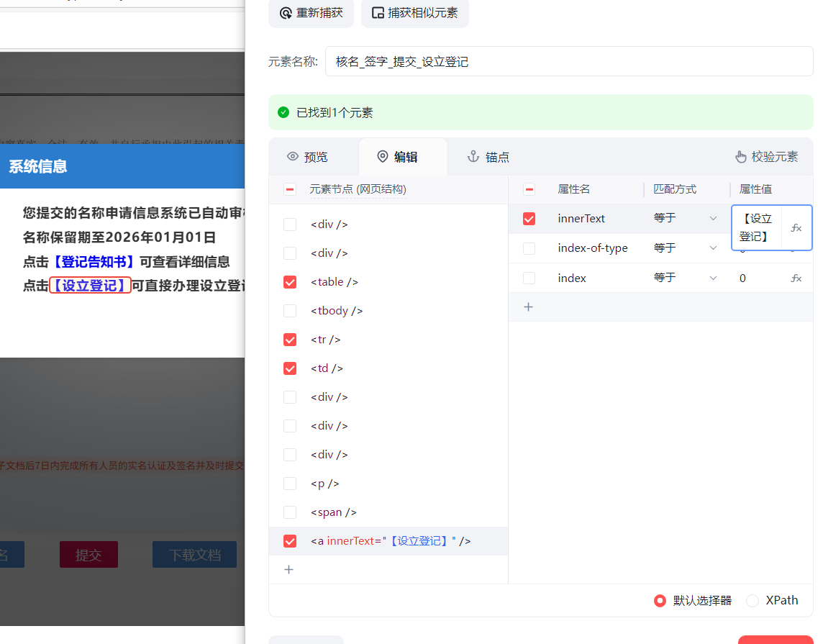This screenshot has width=823, height=644.
Task: Select the 默认选择器 radio button
Action: click(x=660, y=600)
